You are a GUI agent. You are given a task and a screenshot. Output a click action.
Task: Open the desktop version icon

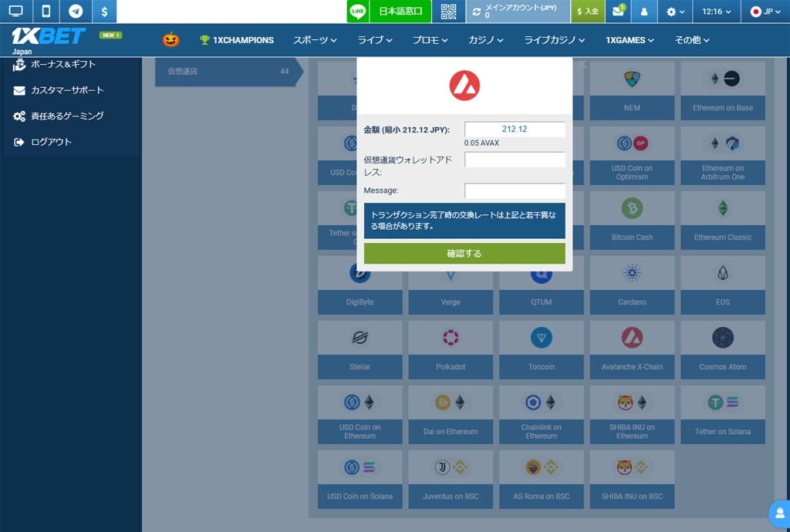[x=16, y=11]
